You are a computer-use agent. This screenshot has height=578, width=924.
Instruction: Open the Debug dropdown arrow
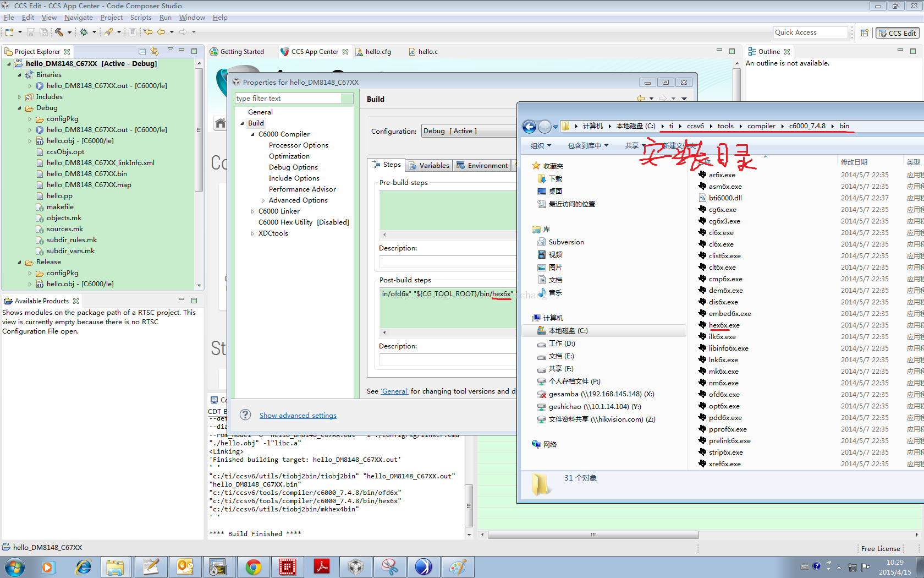(x=94, y=32)
